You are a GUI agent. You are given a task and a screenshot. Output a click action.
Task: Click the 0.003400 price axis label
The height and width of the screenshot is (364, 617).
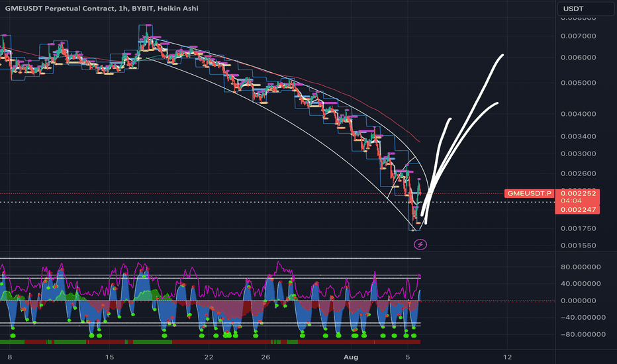point(578,136)
